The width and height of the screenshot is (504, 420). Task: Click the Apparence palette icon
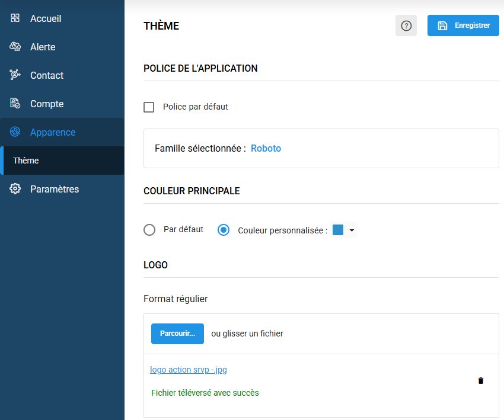[16, 132]
